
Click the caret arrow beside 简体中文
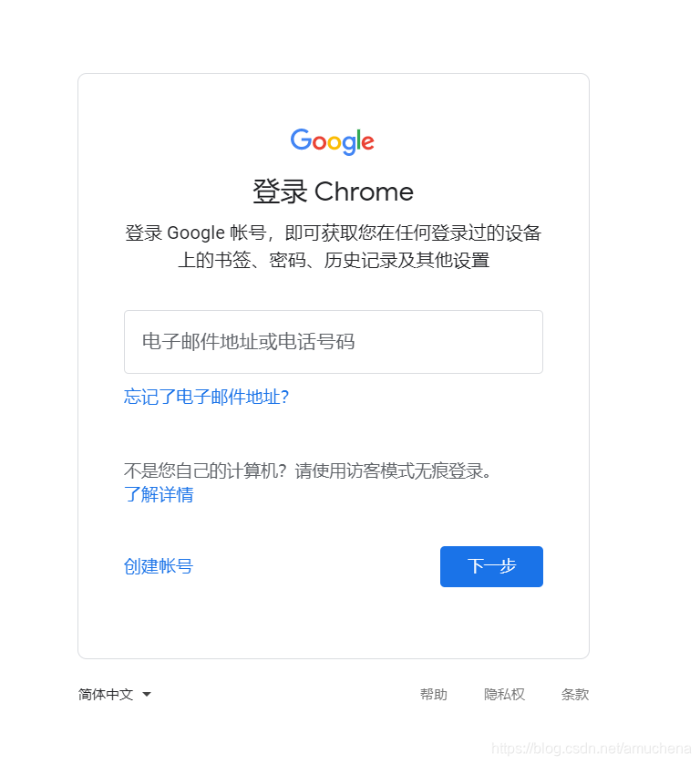tap(147, 694)
